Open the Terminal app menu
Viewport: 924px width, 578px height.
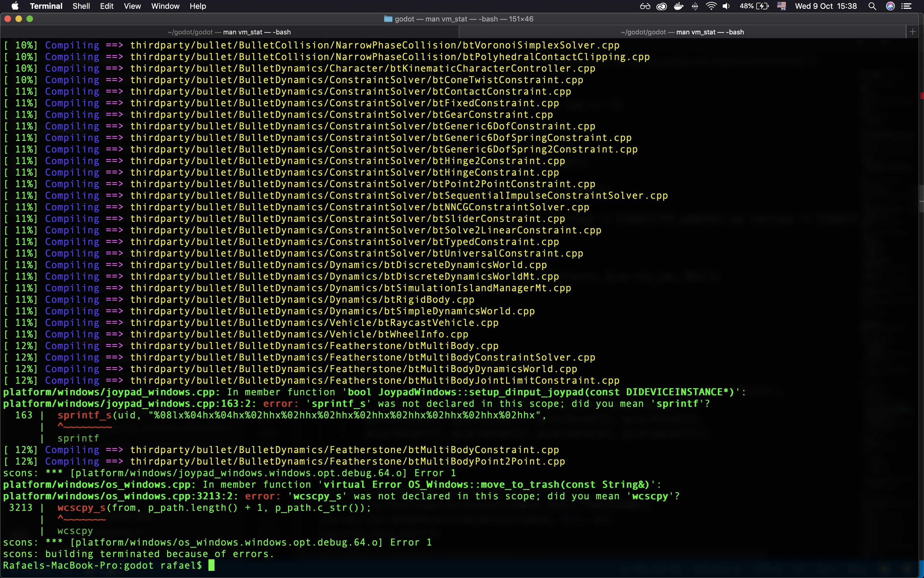pos(46,6)
